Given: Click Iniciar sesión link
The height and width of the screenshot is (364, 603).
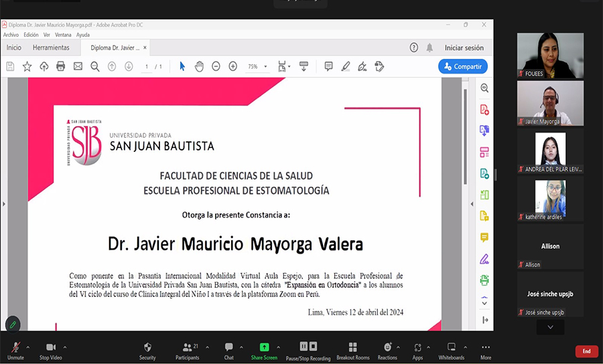Looking at the screenshot, I should (464, 48).
